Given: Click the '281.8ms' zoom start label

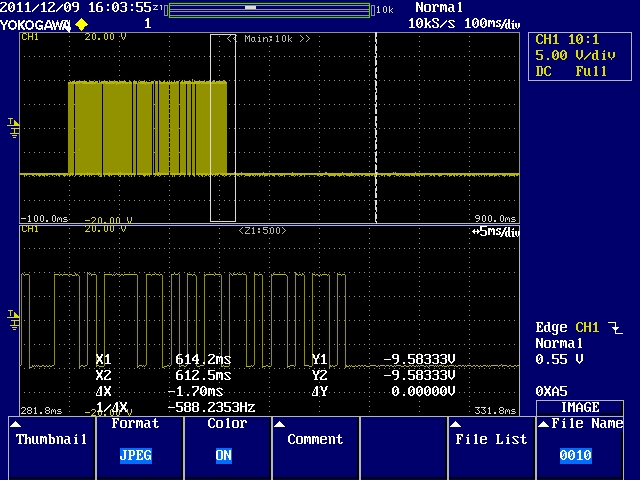Looking at the screenshot, I should pos(41,411).
